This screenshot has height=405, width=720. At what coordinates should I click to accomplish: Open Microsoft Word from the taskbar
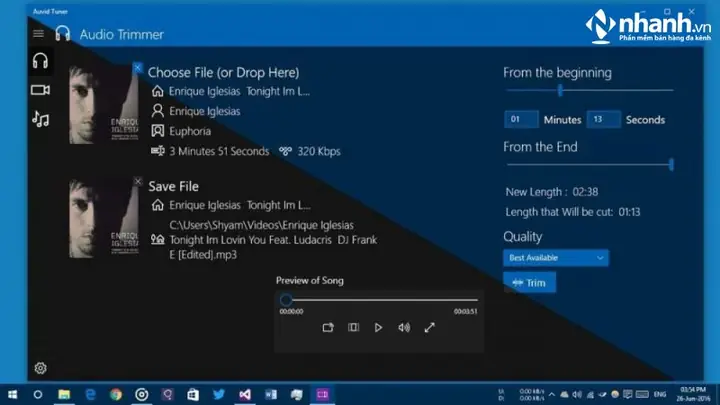click(x=271, y=394)
